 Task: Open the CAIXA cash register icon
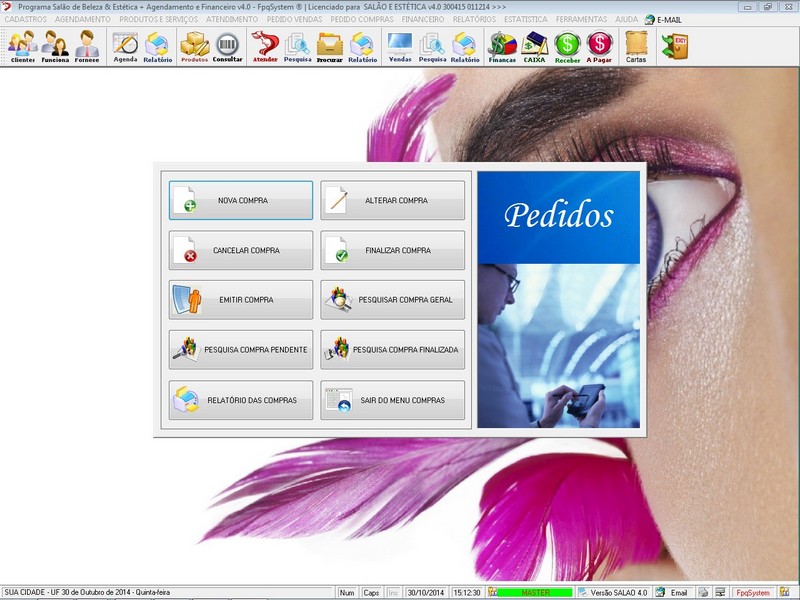click(534, 46)
